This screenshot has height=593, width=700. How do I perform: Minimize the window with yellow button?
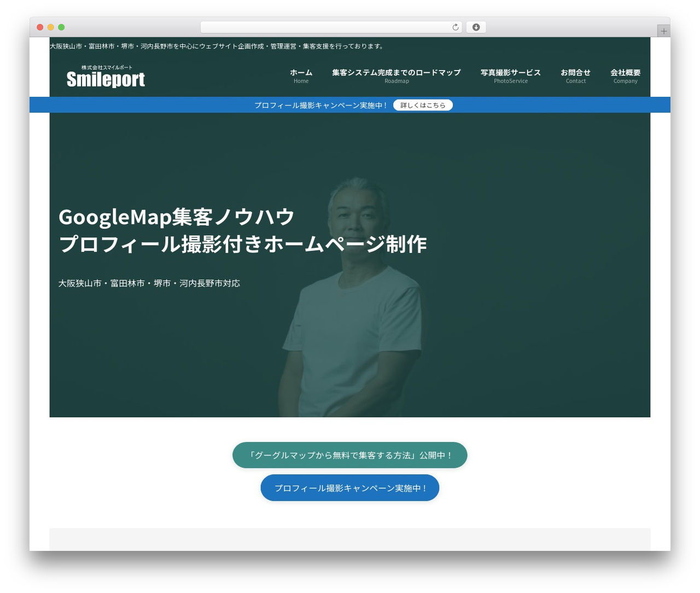click(x=51, y=27)
